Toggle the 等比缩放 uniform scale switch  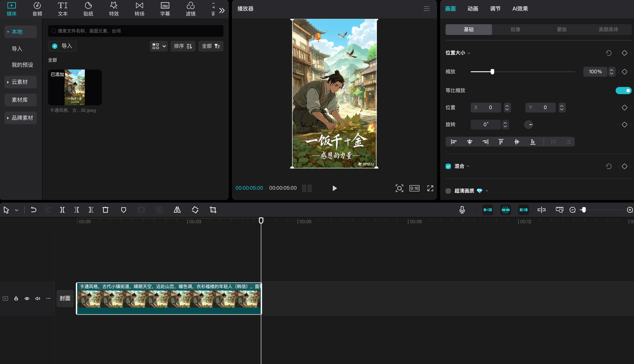point(624,91)
